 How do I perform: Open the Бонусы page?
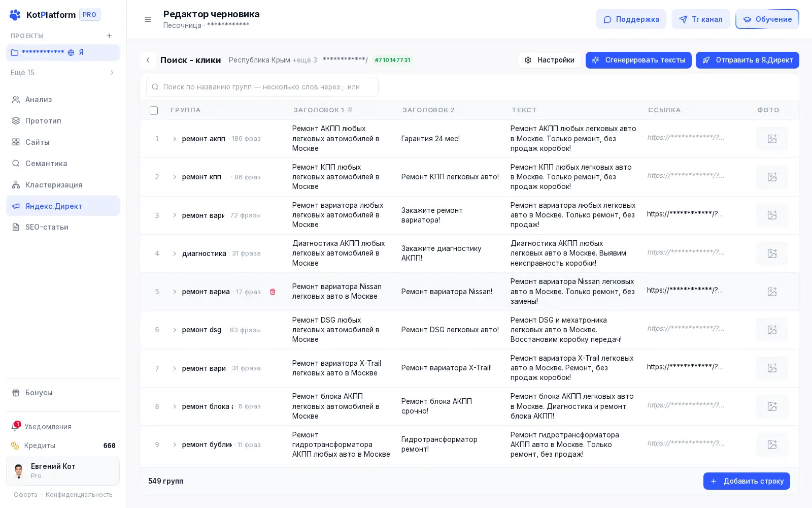63,393
